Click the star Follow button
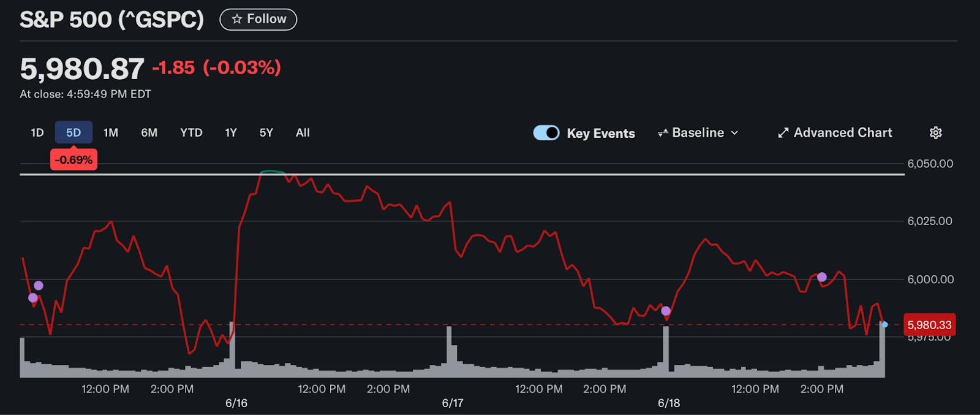The image size is (980, 415). 258,19
